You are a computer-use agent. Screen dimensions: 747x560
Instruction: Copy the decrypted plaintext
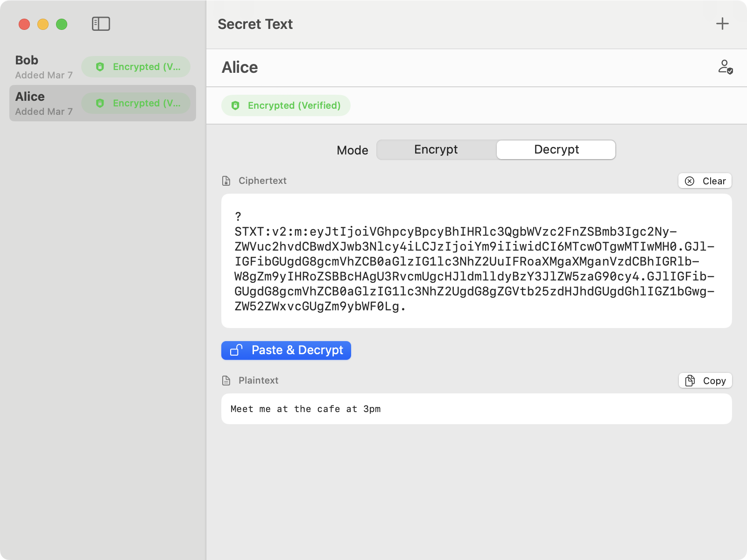[x=705, y=381]
